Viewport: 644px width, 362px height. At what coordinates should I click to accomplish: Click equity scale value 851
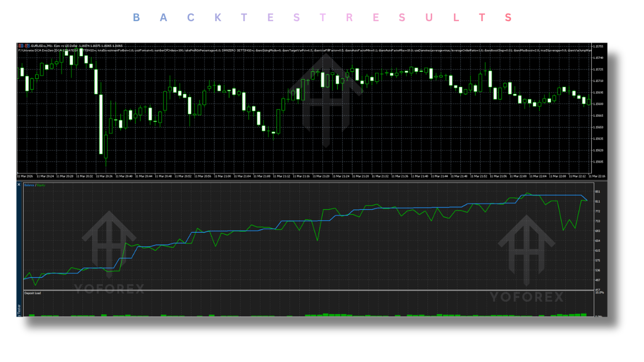click(x=598, y=192)
